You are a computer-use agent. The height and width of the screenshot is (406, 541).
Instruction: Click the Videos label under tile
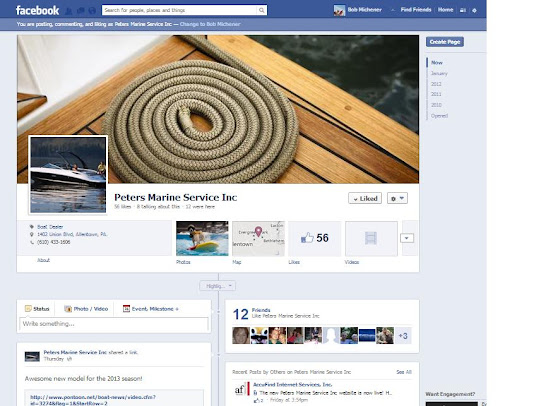352,262
